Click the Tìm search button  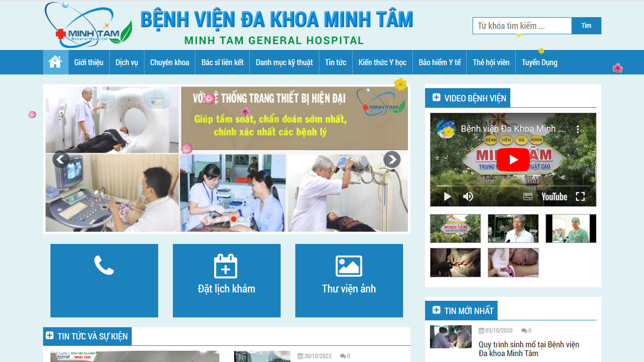click(x=586, y=25)
